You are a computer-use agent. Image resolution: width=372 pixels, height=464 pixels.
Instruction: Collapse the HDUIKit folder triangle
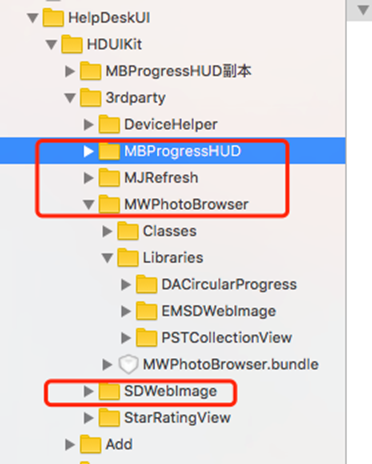click(x=51, y=45)
